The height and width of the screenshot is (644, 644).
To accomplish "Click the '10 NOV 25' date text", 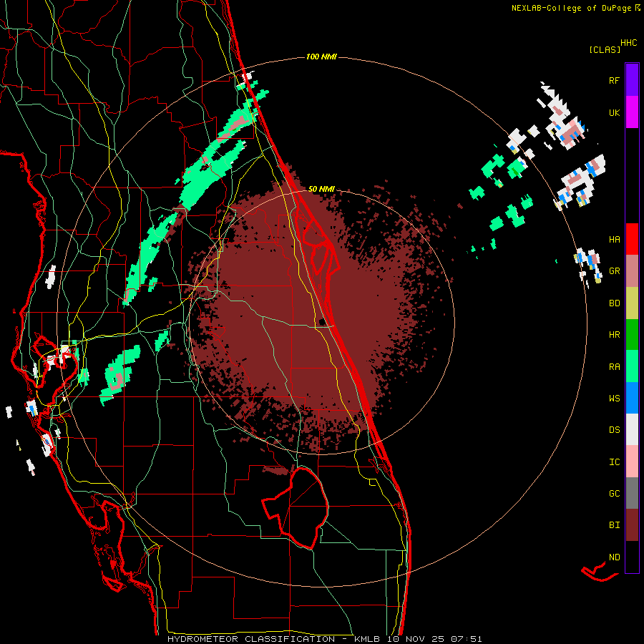I will [416, 639].
